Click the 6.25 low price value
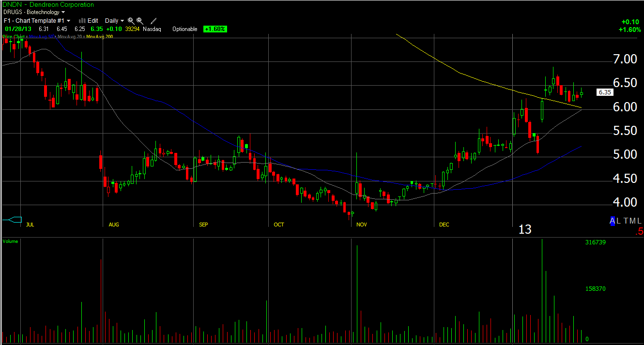 click(x=79, y=29)
